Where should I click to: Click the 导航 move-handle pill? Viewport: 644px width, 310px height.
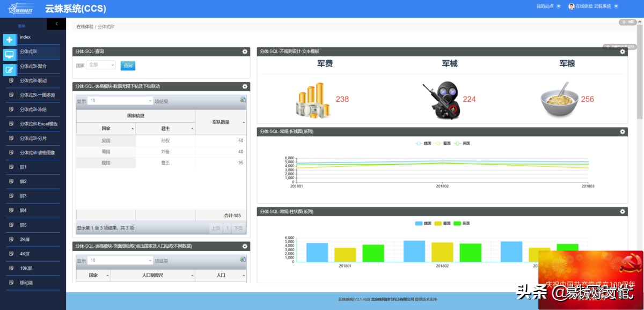tap(628, 22)
